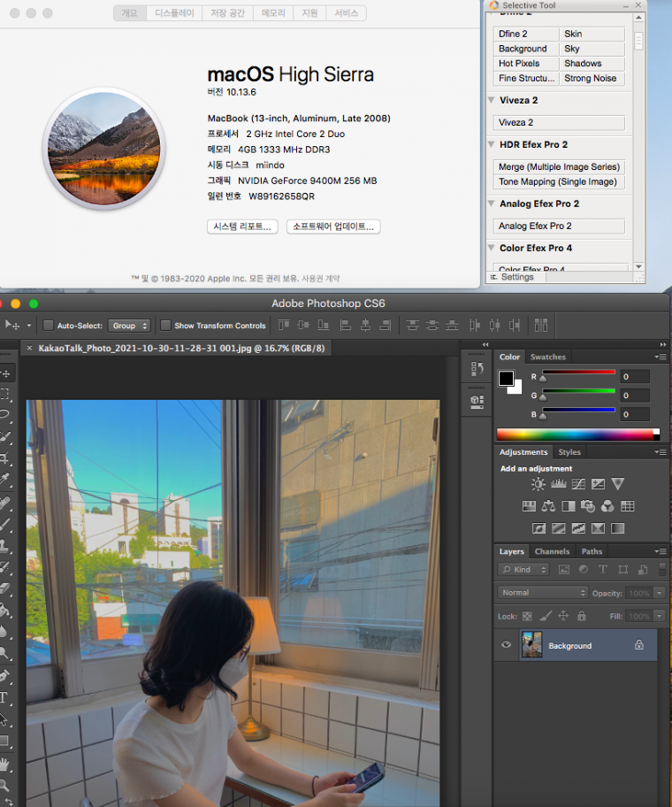Enable Show Transform Controls checkbox

165,326
